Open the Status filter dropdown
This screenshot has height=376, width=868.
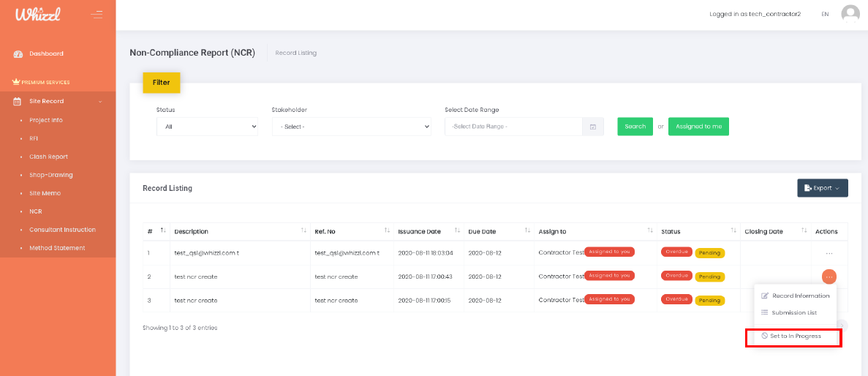[207, 127]
